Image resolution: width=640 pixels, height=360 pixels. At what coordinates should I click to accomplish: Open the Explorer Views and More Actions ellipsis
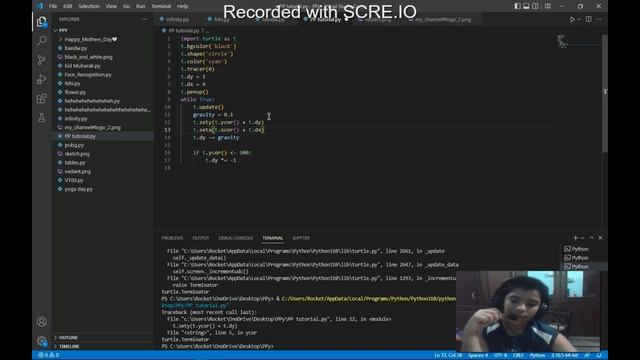[144, 19]
